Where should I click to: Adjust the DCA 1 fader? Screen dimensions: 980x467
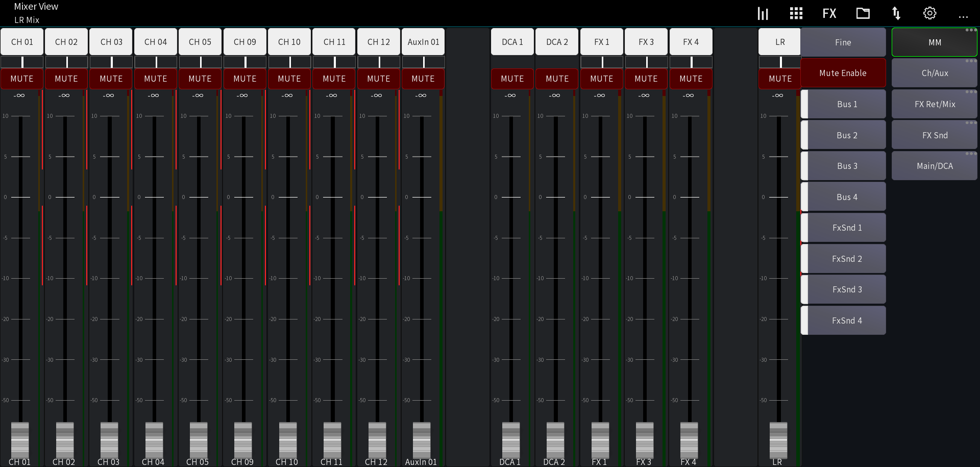(x=510, y=440)
